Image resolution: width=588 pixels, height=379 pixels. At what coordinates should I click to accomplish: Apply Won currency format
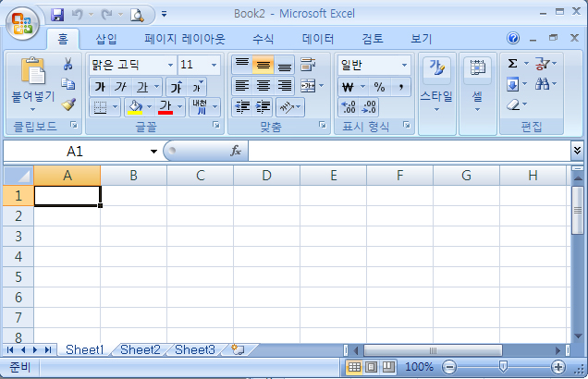tap(348, 87)
